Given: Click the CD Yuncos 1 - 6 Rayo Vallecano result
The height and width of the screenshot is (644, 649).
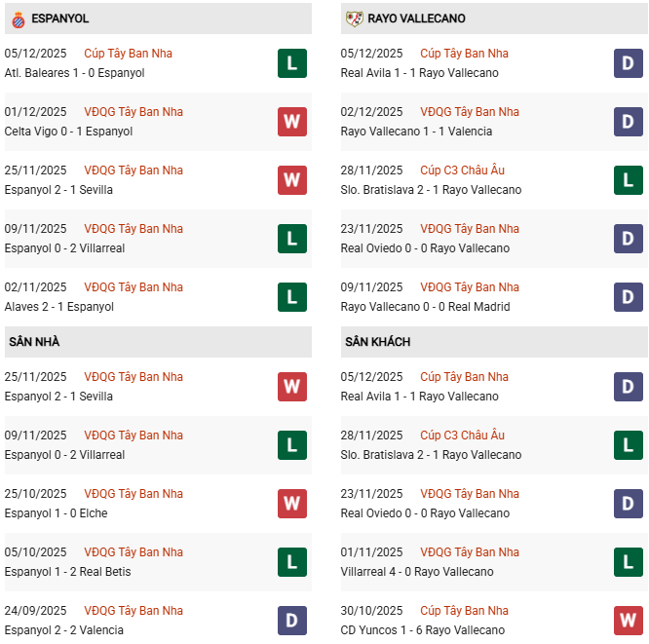Looking at the screenshot, I should (x=419, y=630).
